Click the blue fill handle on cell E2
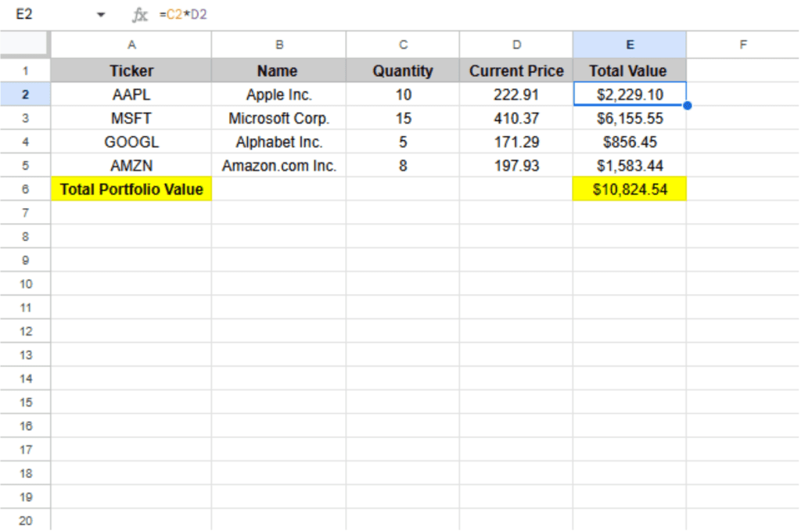This screenshot has height=532, width=801. click(x=686, y=106)
